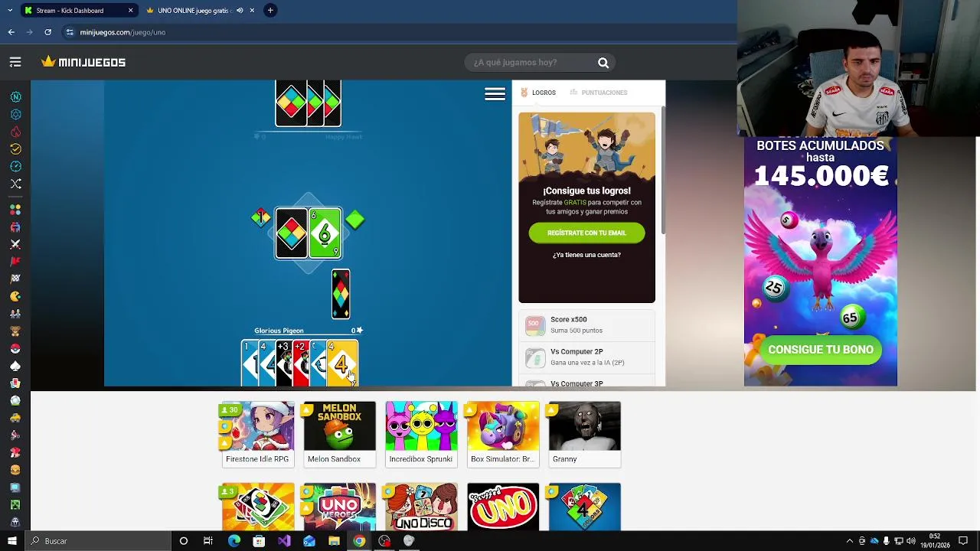The image size is (980, 551).
Task: Click the spade cards sidebar icon
Action: [15, 366]
